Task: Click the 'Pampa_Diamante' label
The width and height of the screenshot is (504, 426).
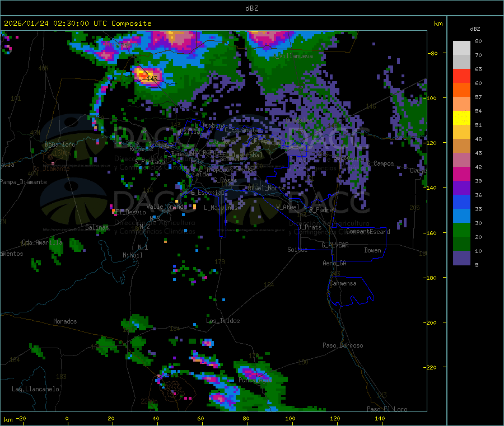Action: (23, 182)
